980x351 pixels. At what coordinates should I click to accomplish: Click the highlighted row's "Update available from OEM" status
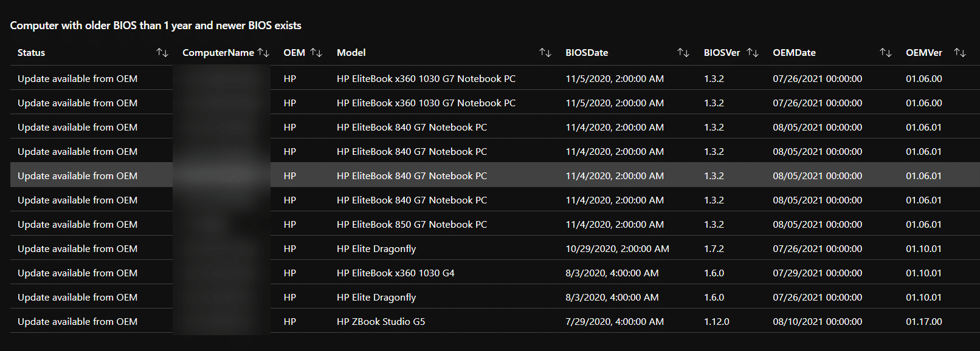[x=78, y=176]
